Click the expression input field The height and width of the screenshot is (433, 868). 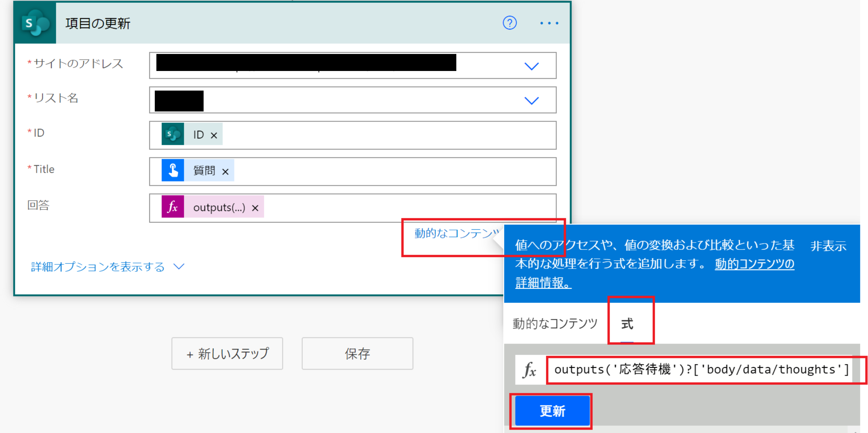coord(700,370)
